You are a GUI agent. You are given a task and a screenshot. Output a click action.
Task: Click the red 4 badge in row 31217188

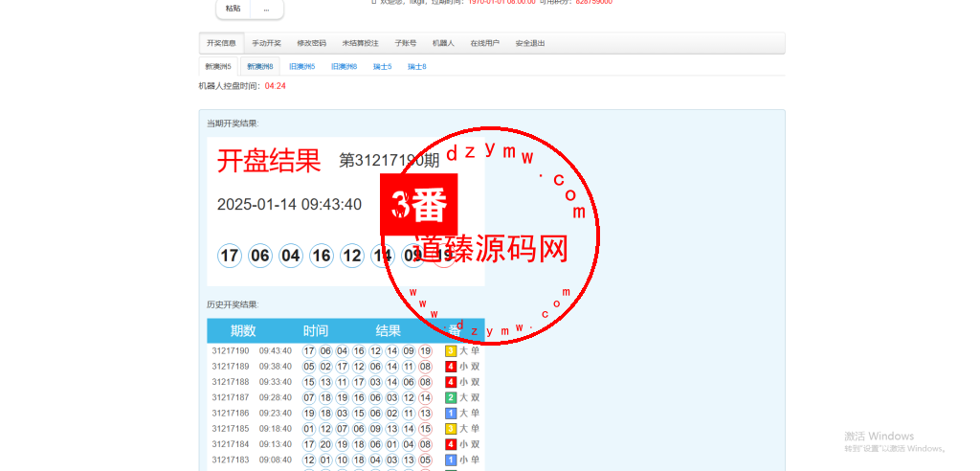click(x=451, y=382)
